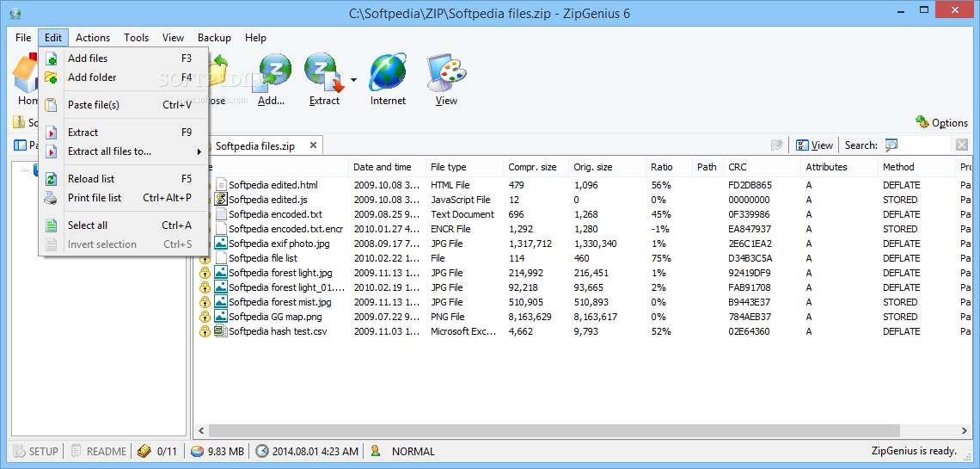
Task: Sort by Method column header
Action: 917,167
